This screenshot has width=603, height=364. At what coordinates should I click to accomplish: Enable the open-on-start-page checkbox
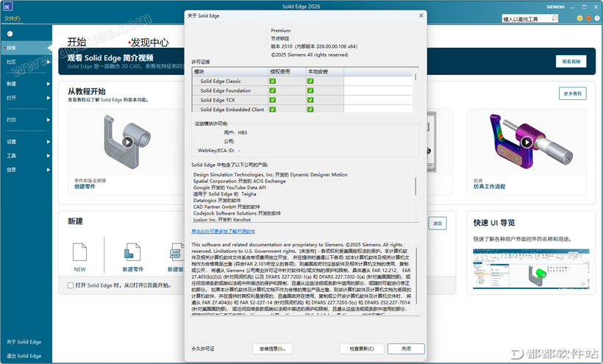(x=71, y=285)
